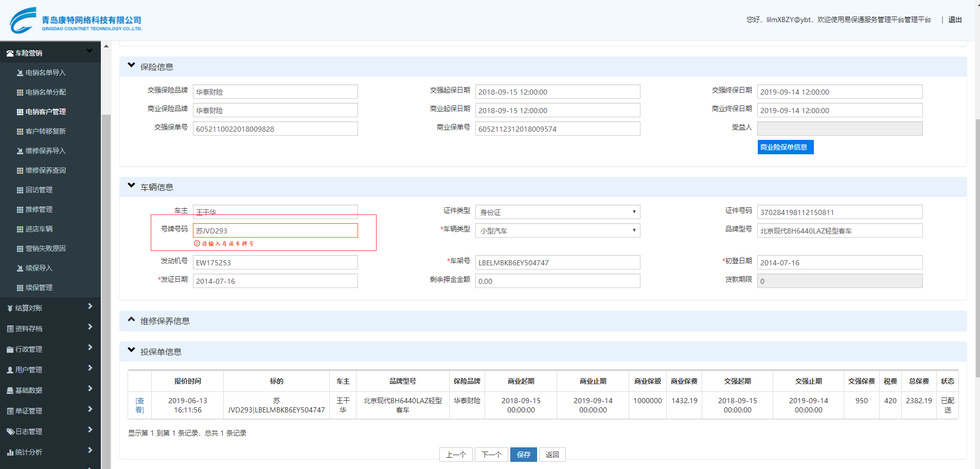The image size is (980, 469).
Task: Click the grid icon beside 推修管理
Action: (x=20, y=210)
